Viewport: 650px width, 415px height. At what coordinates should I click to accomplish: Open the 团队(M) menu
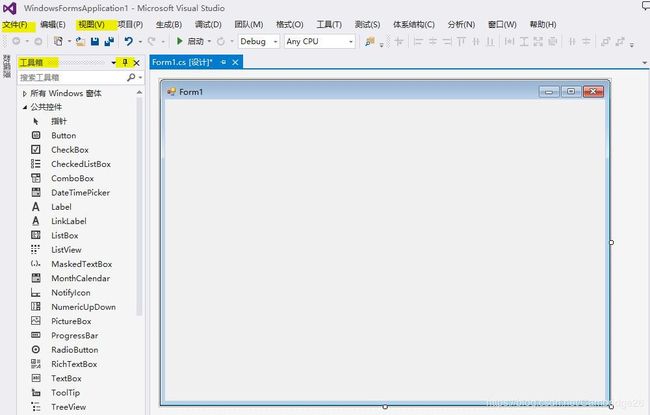(249, 24)
